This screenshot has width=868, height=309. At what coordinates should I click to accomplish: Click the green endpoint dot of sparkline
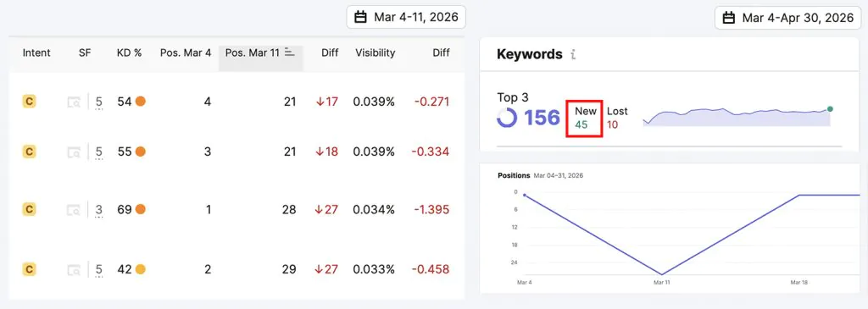point(830,109)
